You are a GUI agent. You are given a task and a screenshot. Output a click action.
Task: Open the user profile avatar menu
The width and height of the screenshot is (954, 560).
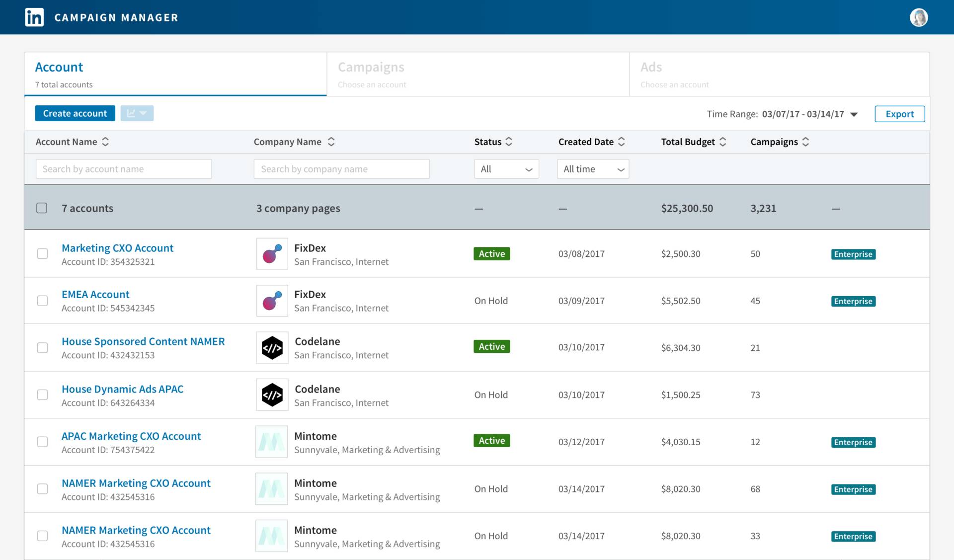pos(918,17)
